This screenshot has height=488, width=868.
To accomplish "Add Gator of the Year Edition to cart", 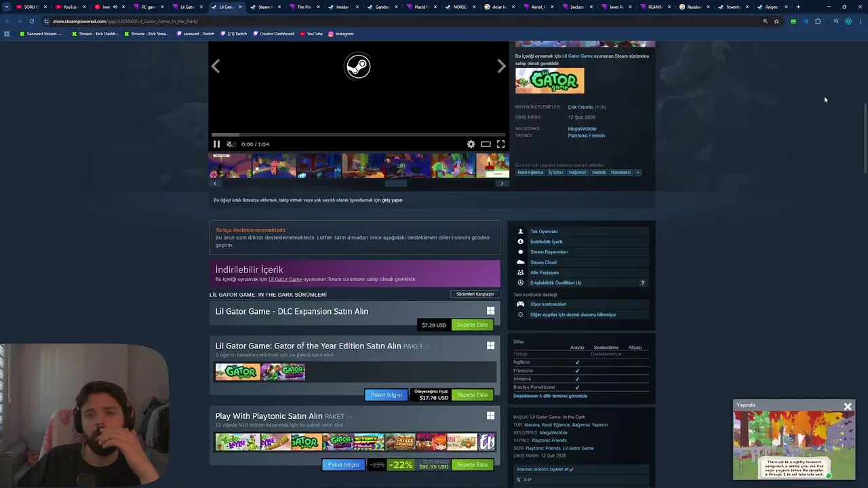I will tap(472, 394).
